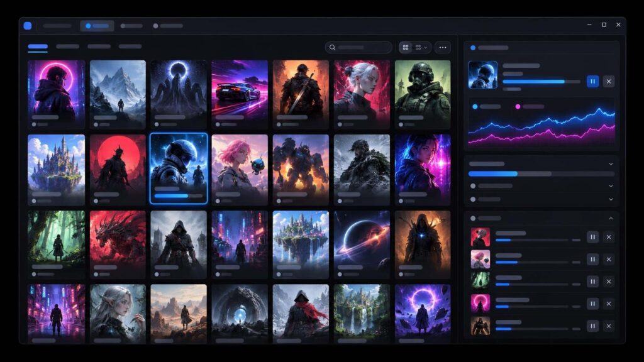Viewport: 644px width, 362px height.
Task: Select the stone cave portal artwork
Action: click(x=240, y=314)
